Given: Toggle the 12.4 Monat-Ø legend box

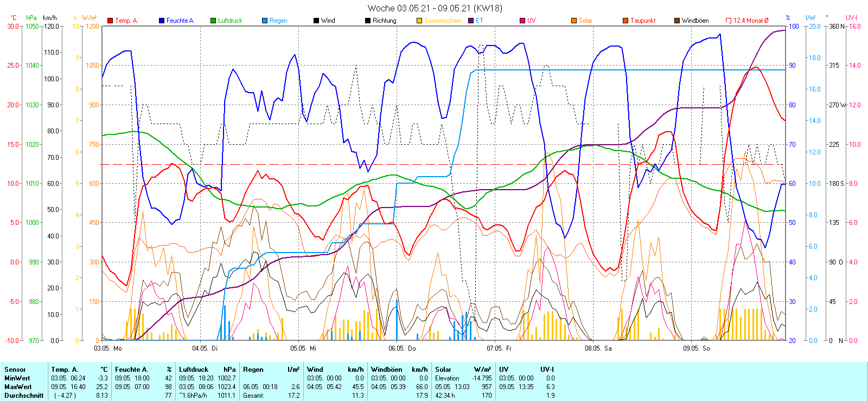Looking at the screenshot, I should point(729,21).
